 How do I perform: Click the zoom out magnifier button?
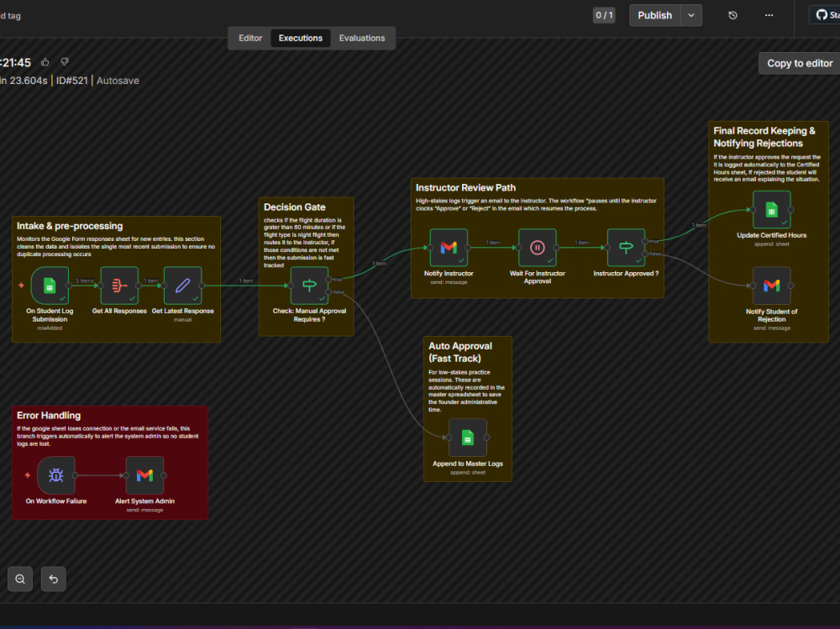[x=20, y=579]
